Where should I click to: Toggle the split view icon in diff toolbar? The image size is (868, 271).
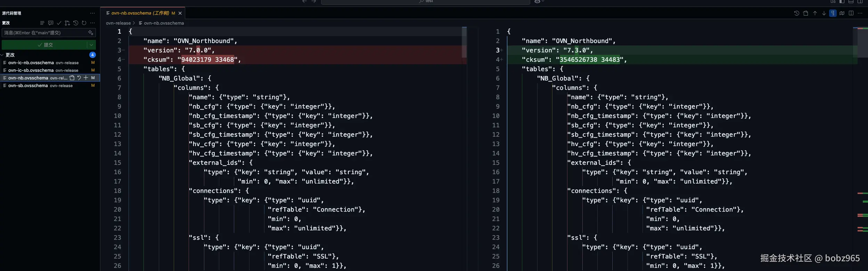851,13
